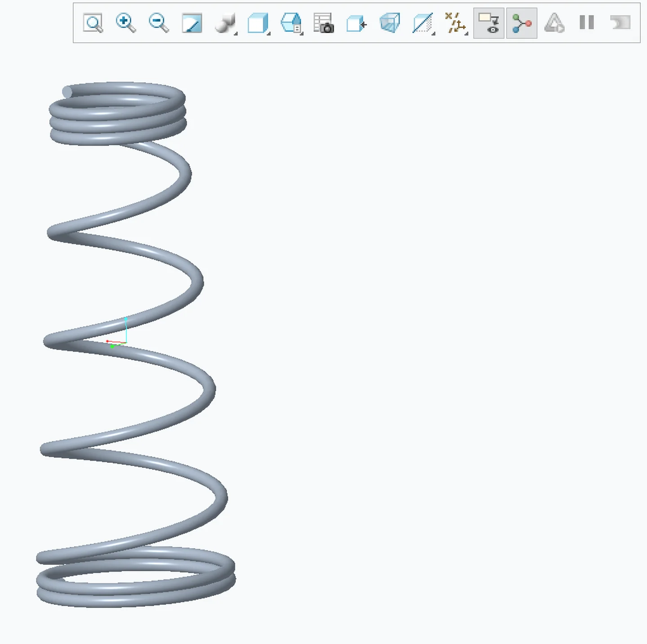Repaint the graphics window
Image resolution: width=647 pixels, height=644 pixels.
point(192,23)
